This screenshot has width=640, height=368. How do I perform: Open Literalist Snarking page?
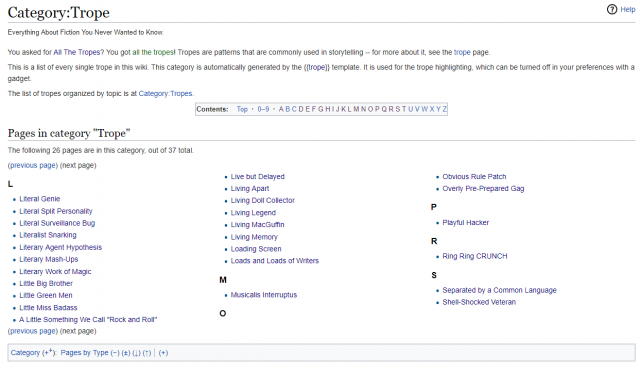[x=48, y=235]
